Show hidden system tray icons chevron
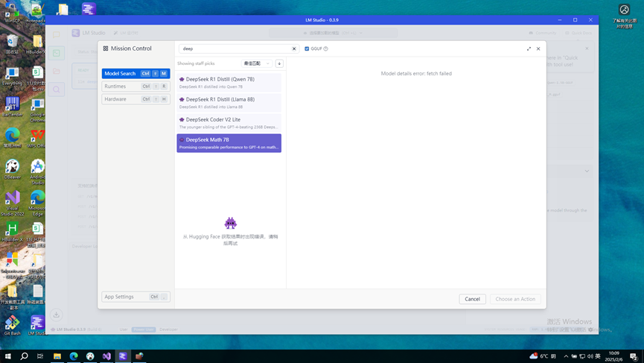 (x=566, y=356)
